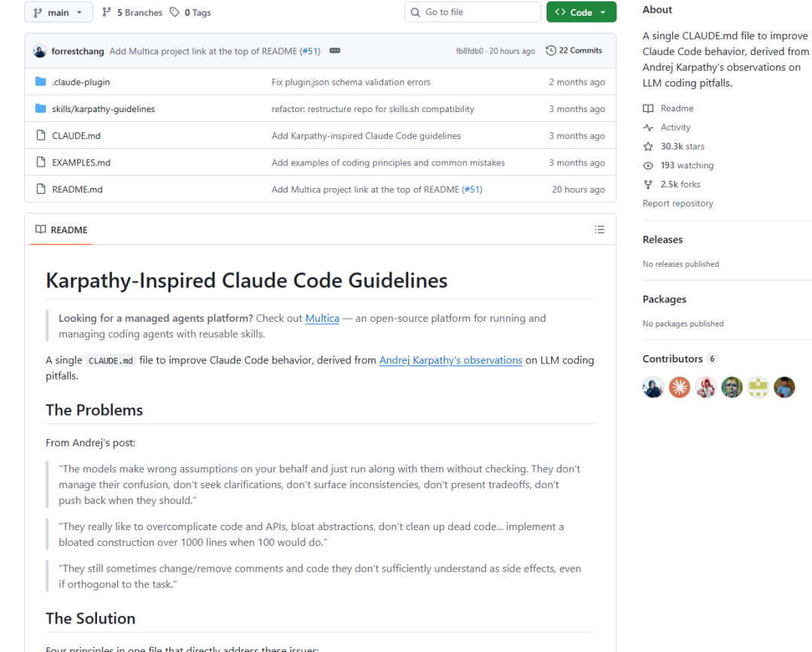812x652 pixels.
Task: Open the .claude-plugin folder
Action: 80,82
